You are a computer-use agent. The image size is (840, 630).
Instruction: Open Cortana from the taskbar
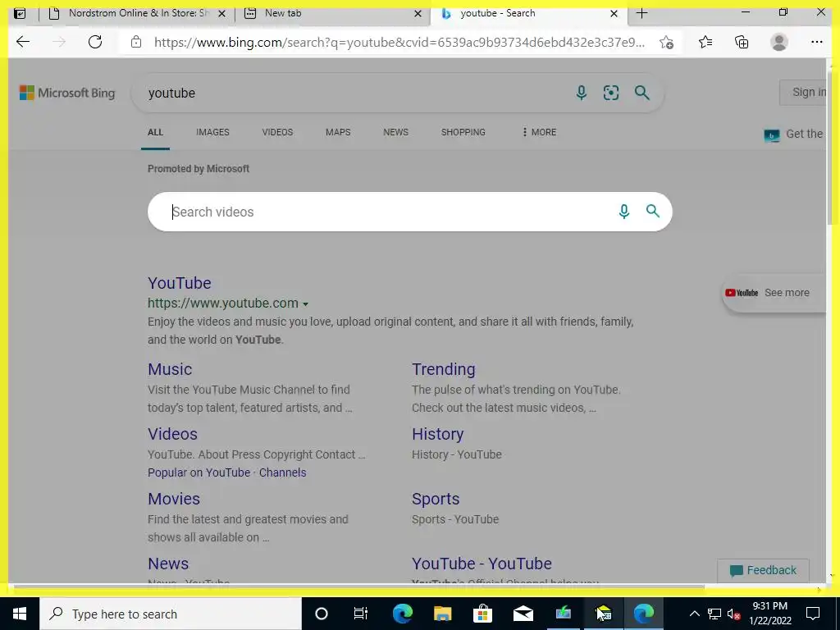click(x=321, y=614)
